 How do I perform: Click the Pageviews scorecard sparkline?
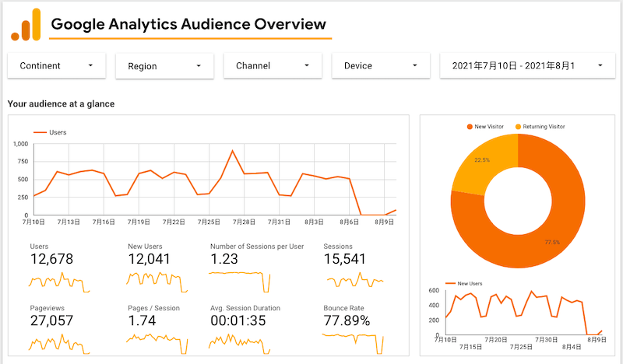tap(59, 344)
